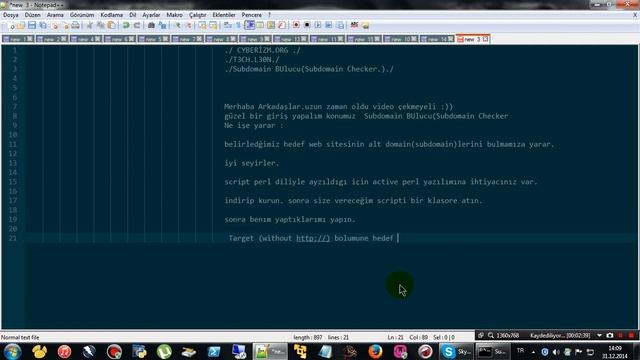640x360 pixels.
Task: Click the Zoom In toolbar icon
Action: coord(177,25)
